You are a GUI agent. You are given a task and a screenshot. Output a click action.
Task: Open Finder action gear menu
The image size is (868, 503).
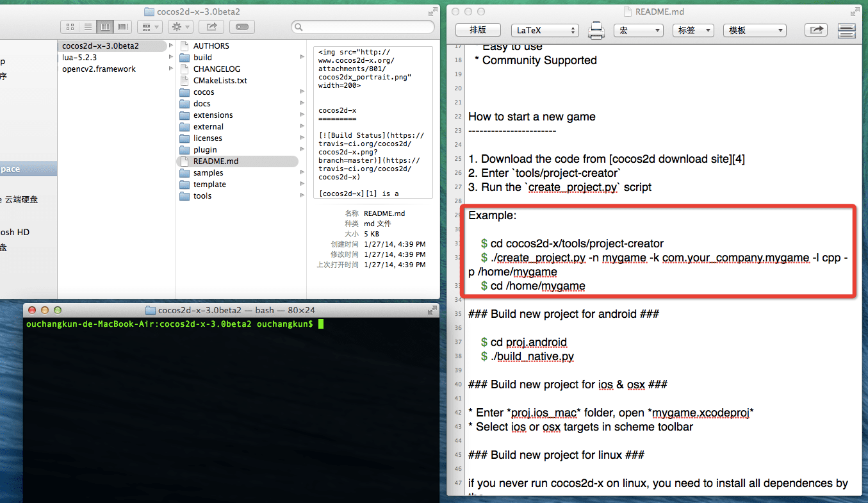pyautogui.click(x=180, y=27)
